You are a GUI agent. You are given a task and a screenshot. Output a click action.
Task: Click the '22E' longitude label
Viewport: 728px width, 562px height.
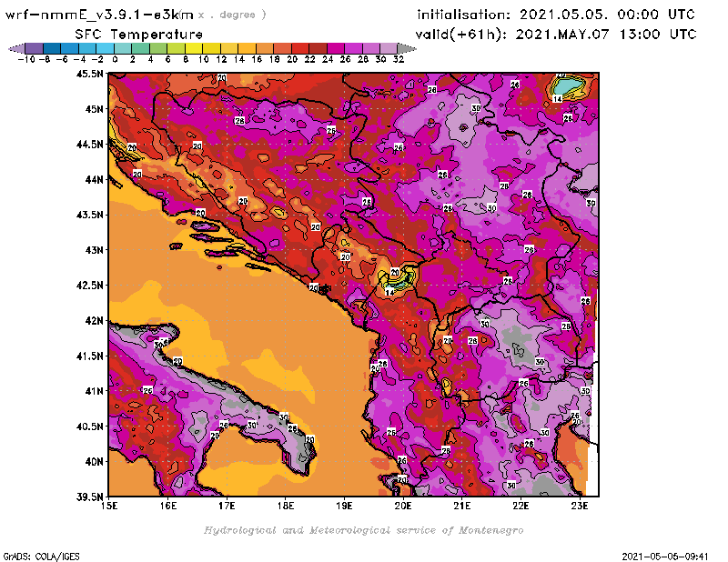521,506
